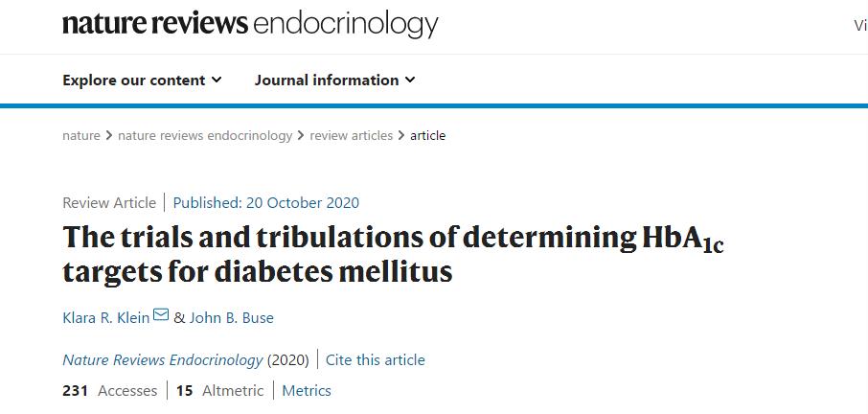This screenshot has width=868, height=414.
Task: Open author Klara R. Klein's details
Action: 105,317
